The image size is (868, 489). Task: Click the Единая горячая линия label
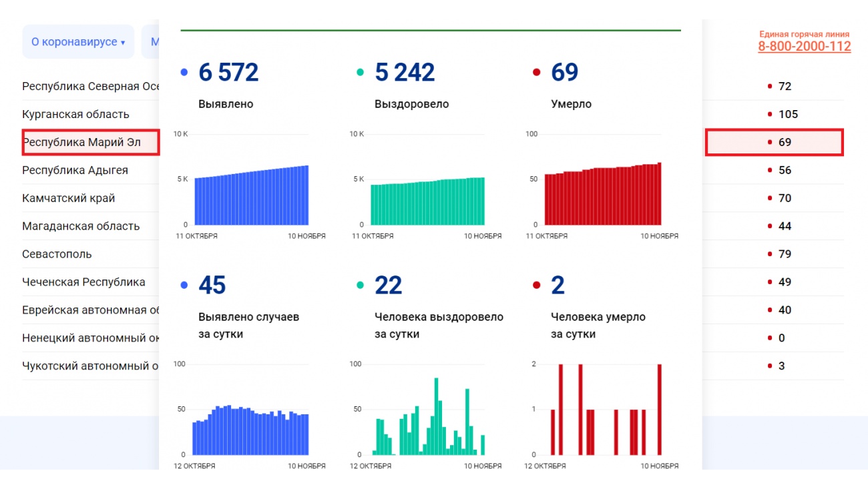(x=805, y=34)
